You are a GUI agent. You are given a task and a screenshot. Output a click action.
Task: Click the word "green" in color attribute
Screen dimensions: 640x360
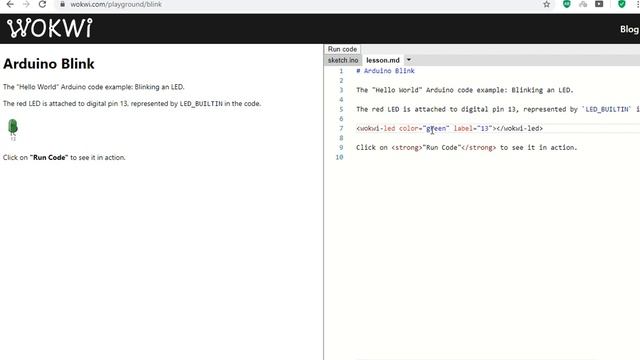point(436,129)
